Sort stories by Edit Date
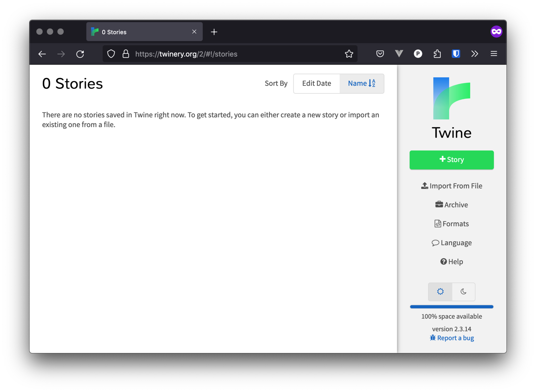The image size is (536, 392). pyautogui.click(x=317, y=84)
